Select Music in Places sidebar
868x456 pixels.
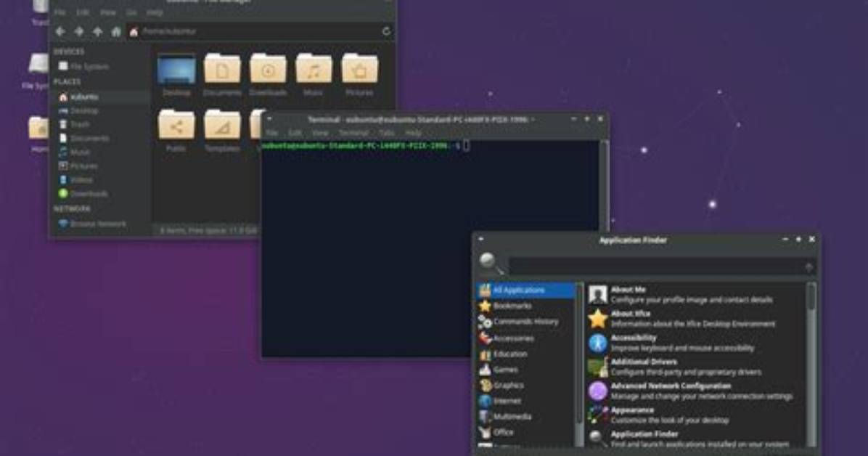[74, 152]
